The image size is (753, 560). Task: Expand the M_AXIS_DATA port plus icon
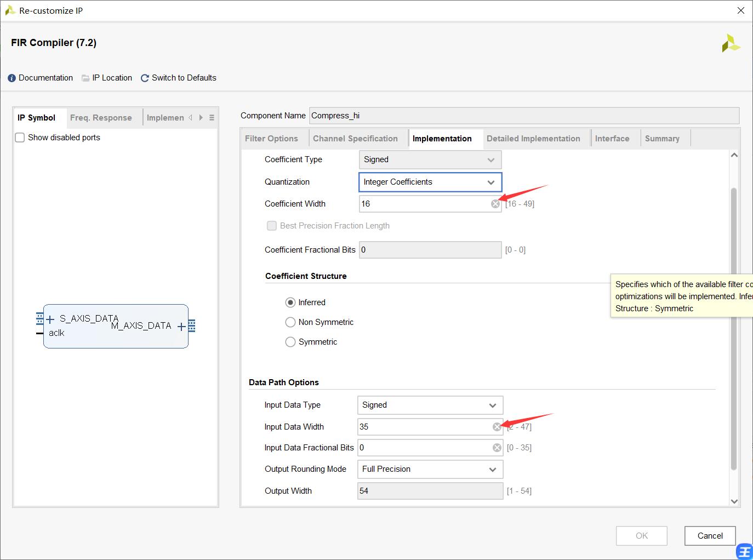tap(181, 327)
